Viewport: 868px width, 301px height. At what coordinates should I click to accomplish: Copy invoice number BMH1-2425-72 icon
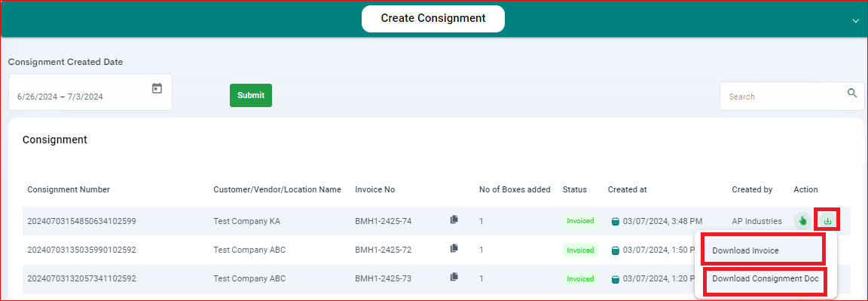pos(454,248)
